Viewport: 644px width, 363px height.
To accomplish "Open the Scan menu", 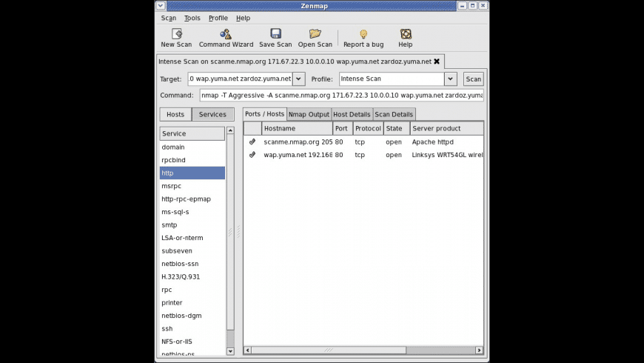I will click(168, 18).
